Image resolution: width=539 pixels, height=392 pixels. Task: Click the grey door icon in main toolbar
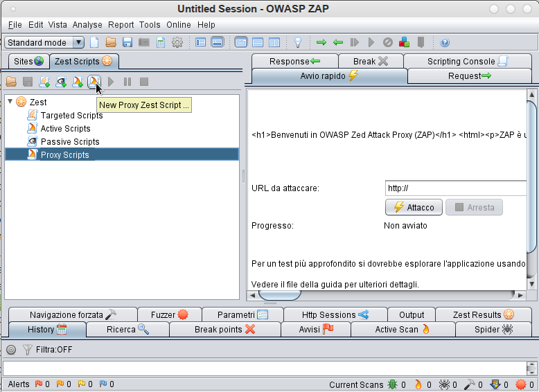(x=421, y=43)
